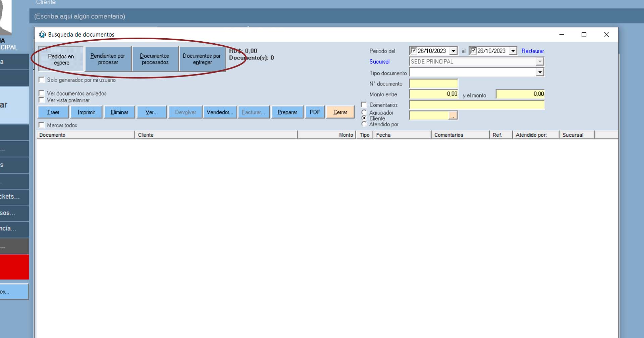Choose the 'Atendido por' radio option
This screenshot has height=338, width=644.
(364, 124)
